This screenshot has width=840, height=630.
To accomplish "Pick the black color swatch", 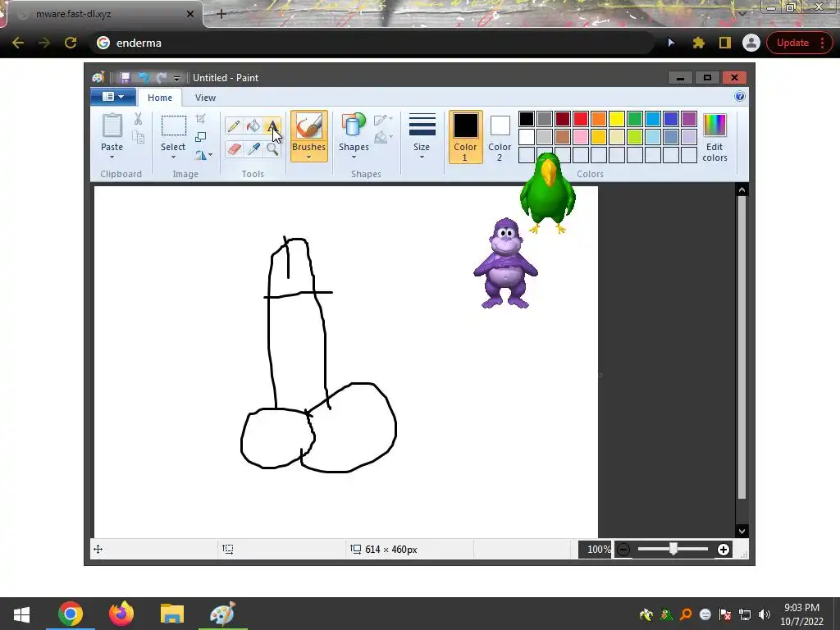I will click(527, 119).
